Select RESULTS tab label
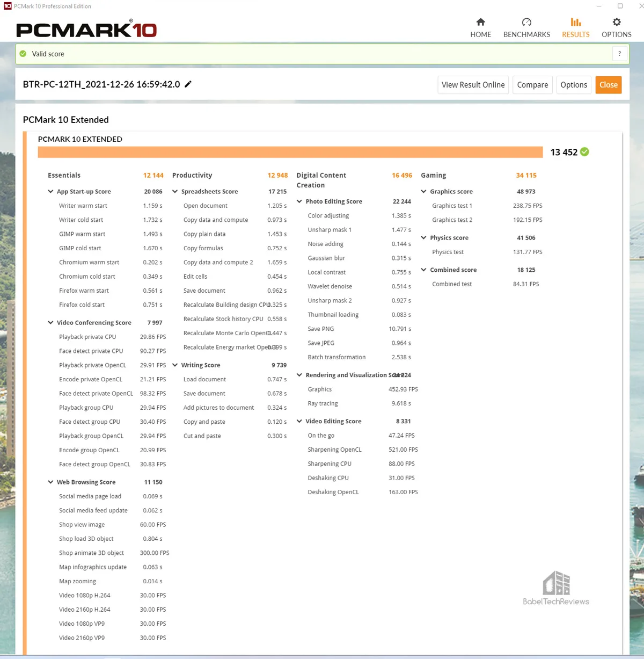Screen dimensions: 644x659 [576, 34]
